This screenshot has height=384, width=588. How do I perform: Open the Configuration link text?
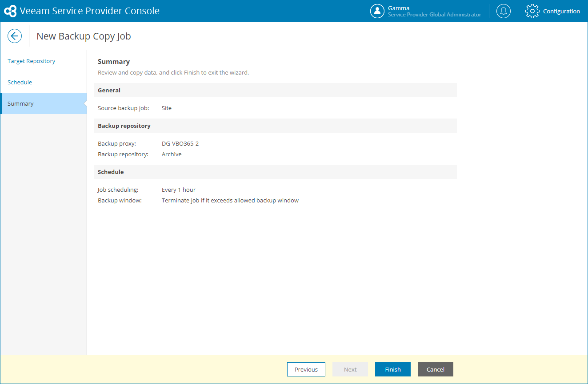[x=561, y=11]
